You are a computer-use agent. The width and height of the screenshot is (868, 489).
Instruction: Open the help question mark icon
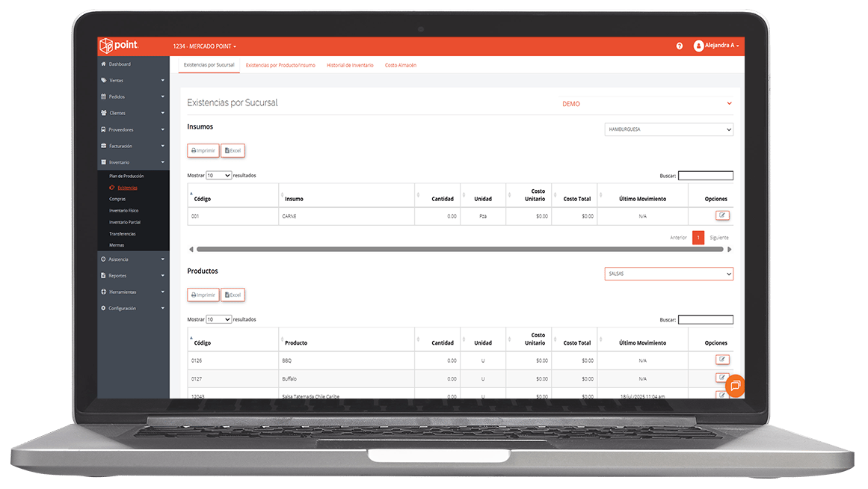[680, 46]
